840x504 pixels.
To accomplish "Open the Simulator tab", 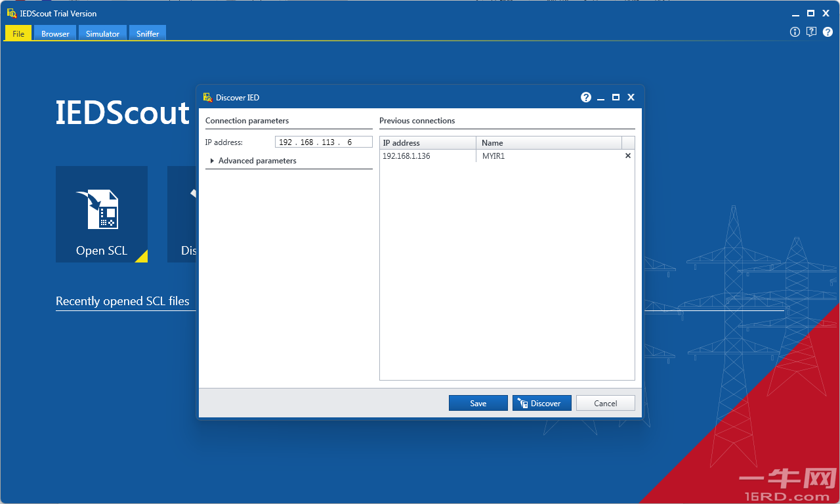I will [x=102, y=33].
